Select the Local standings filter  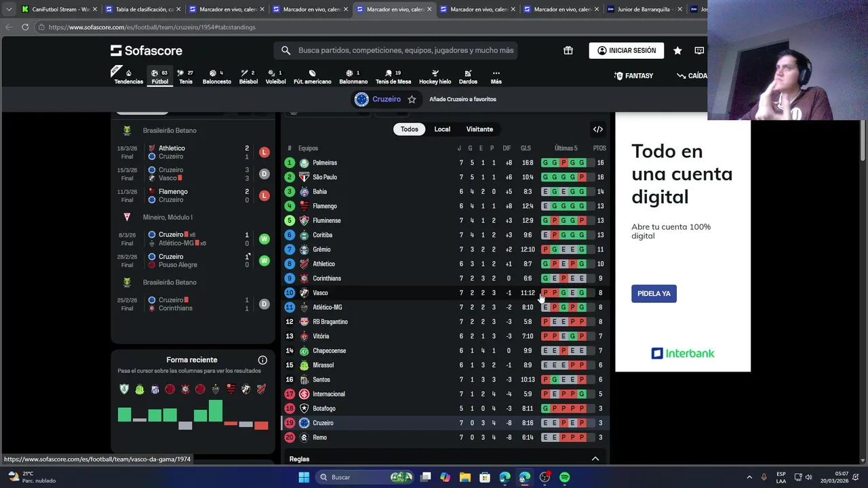pyautogui.click(x=442, y=129)
